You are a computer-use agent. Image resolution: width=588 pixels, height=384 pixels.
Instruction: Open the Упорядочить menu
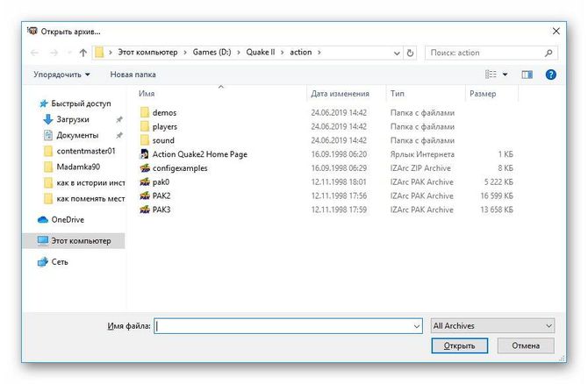tap(61, 75)
